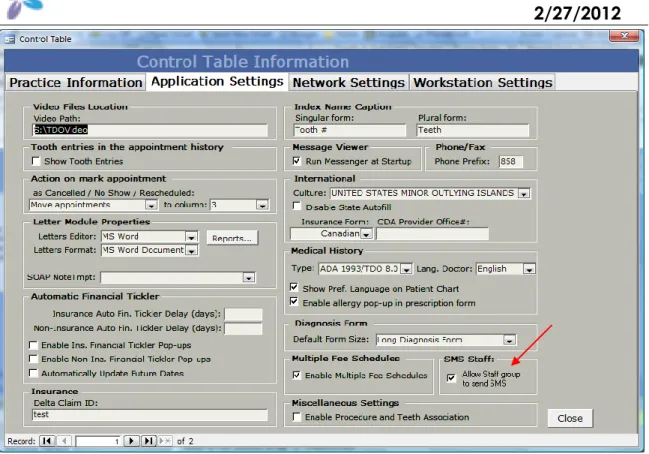Select Application Settings tab
The width and height of the screenshot is (649, 454).
coord(217,81)
